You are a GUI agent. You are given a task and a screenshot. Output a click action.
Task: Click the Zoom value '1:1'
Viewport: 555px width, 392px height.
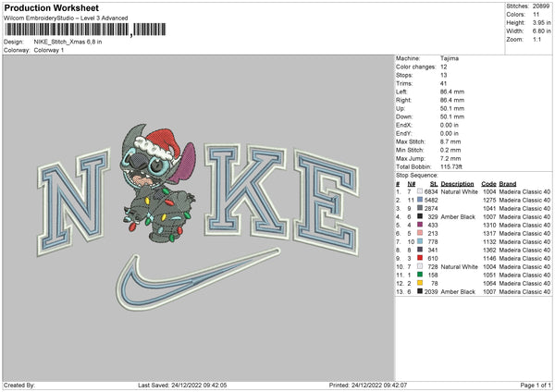coord(536,39)
